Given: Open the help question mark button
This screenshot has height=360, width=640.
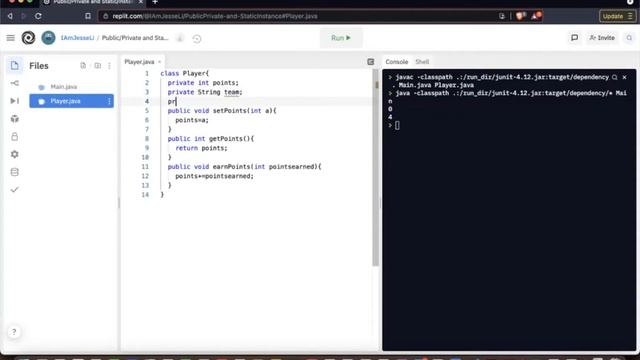Looking at the screenshot, I should click(14, 332).
